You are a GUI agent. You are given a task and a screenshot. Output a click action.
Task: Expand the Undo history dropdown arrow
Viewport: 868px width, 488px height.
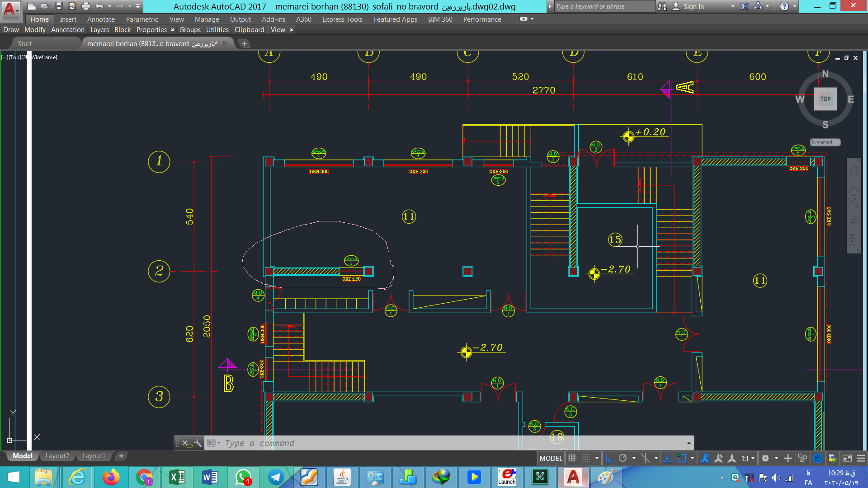click(x=109, y=6)
